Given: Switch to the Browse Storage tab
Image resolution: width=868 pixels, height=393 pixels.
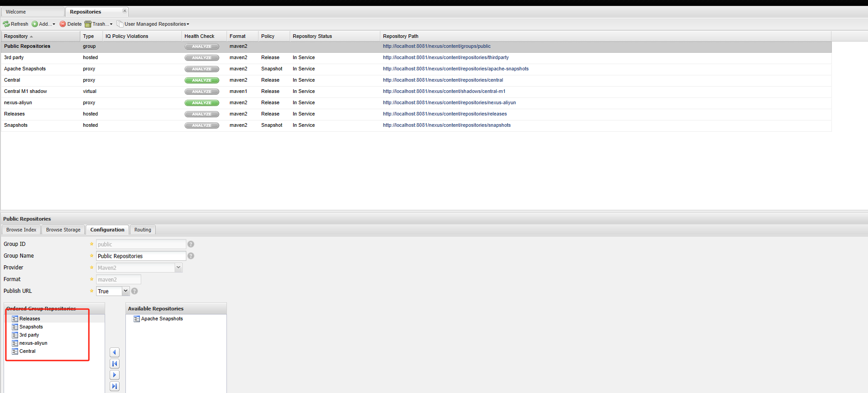Looking at the screenshot, I should tap(63, 230).
